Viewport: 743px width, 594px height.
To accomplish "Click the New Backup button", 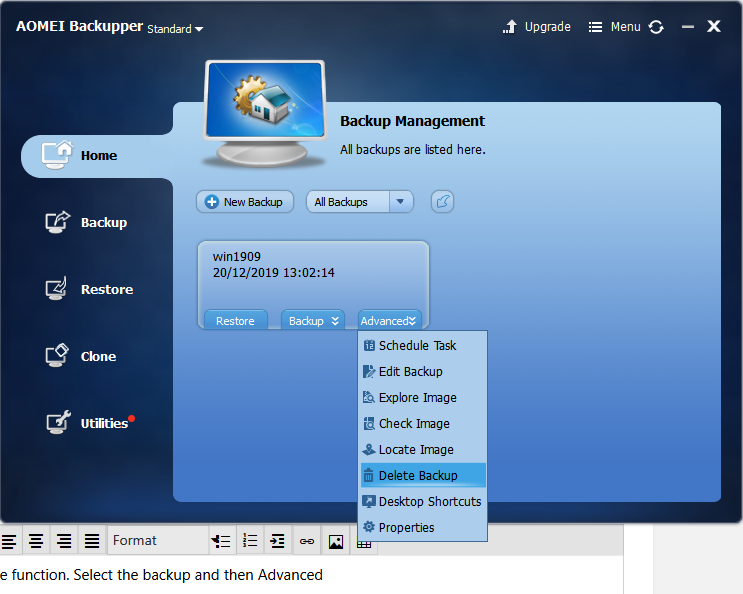I will click(245, 202).
